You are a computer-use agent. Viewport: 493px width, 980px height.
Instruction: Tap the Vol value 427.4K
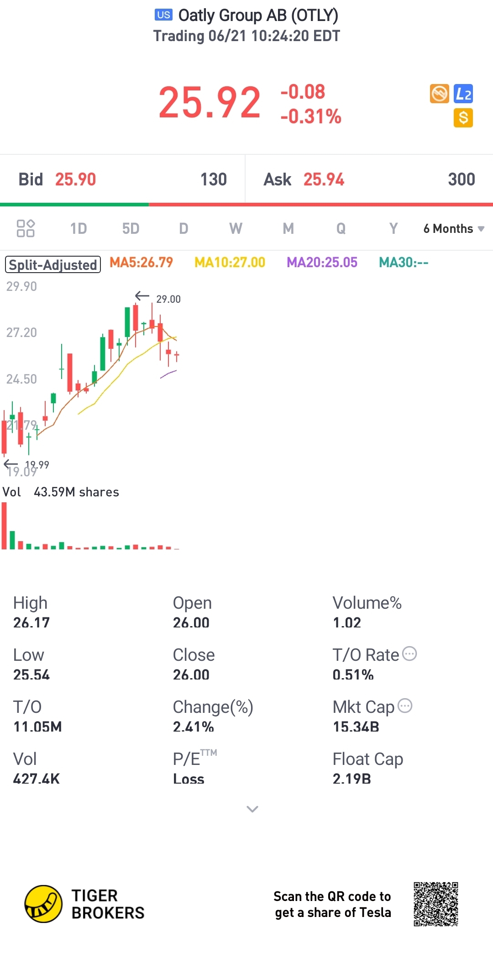[37, 779]
